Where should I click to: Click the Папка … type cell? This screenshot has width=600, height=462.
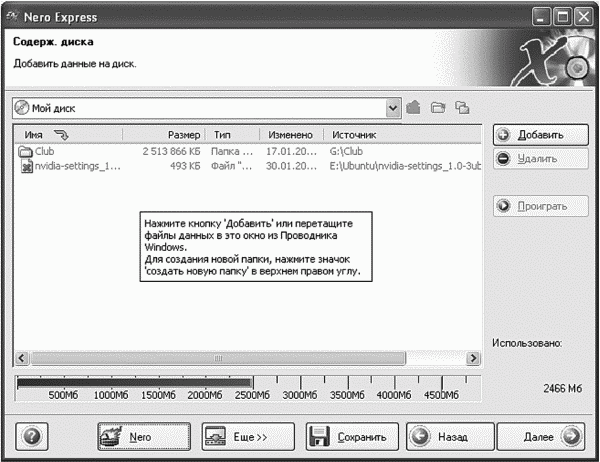232,151
